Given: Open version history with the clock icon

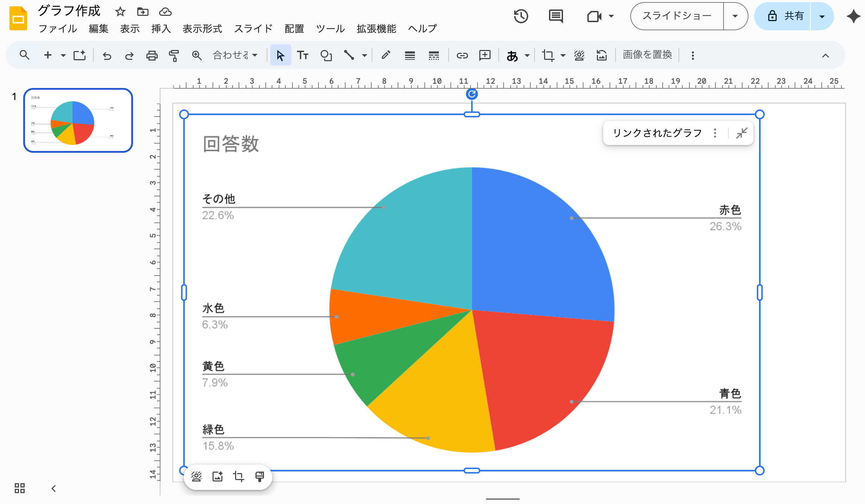Looking at the screenshot, I should [x=521, y=16].
